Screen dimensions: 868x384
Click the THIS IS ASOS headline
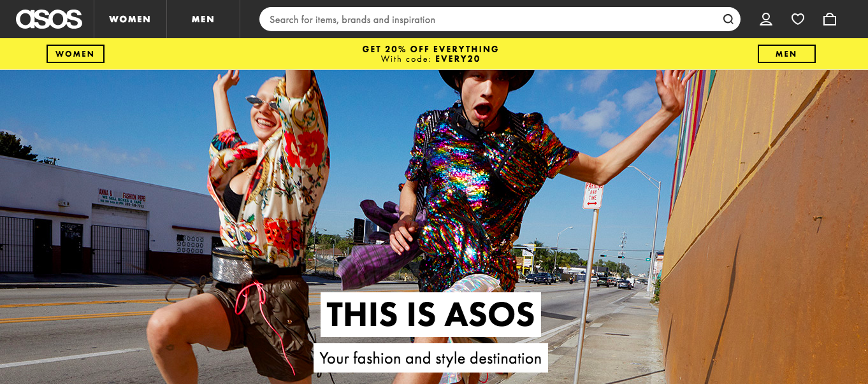(x=431, y=314)
